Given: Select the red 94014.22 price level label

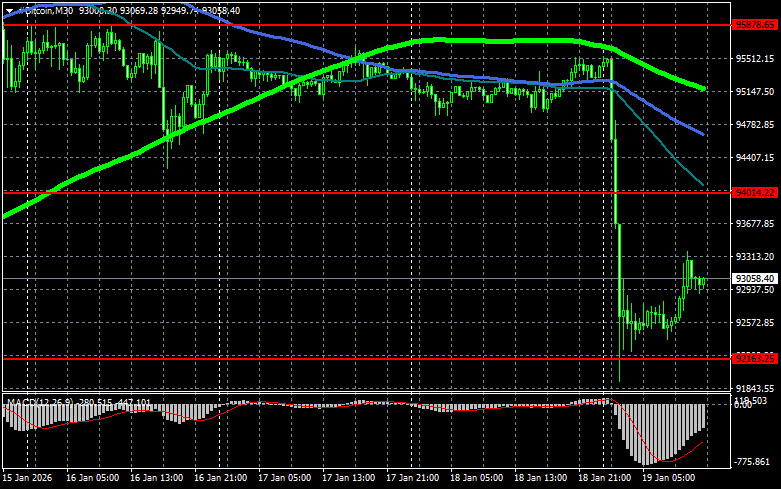Looking at the screenshot, I should coord(755,193).
